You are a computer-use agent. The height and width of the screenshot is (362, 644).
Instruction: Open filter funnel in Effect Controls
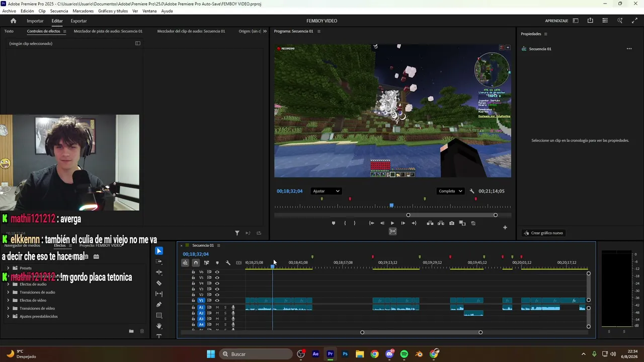pyautogui.click(x=237, y=233)
